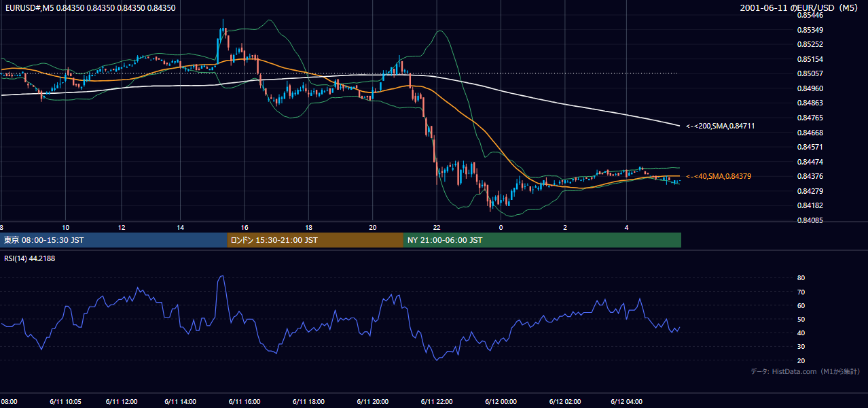
Task: Click the 6/11 12:00 time label
Action: coord(122,401)
